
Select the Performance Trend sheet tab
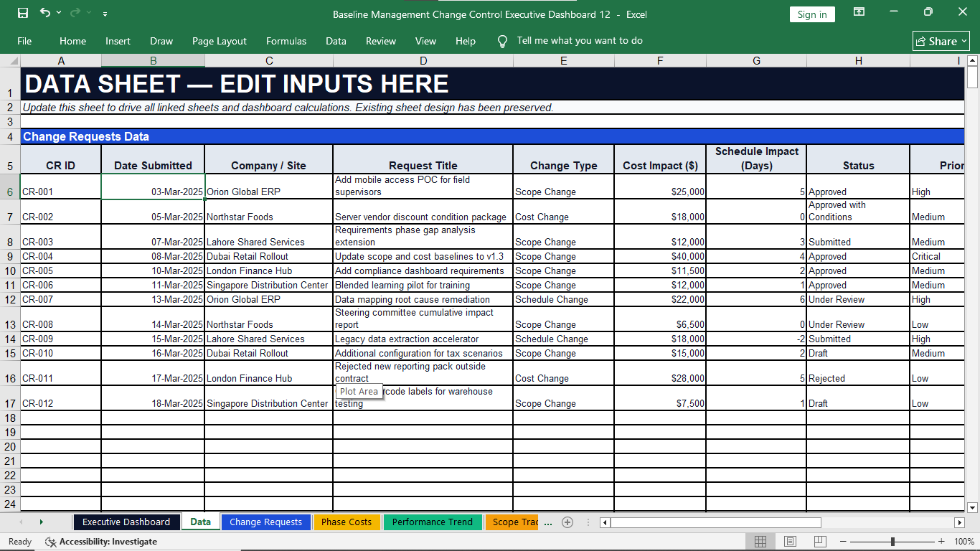pos(433,522)
